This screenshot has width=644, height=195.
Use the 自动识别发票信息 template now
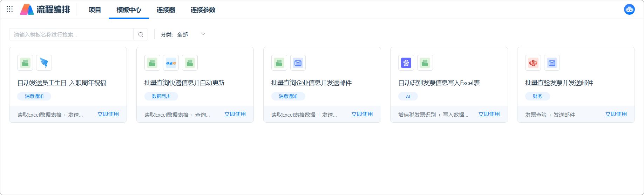[x=489, y=114]
